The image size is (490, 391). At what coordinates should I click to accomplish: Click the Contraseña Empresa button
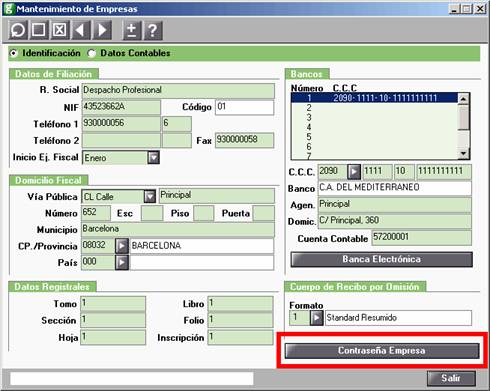(x=382, y=351)
